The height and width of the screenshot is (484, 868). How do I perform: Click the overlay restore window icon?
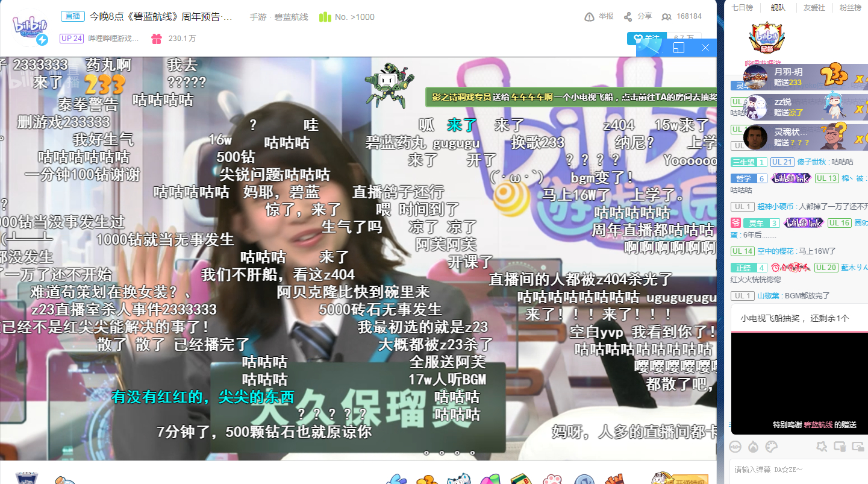click(679, 48)
